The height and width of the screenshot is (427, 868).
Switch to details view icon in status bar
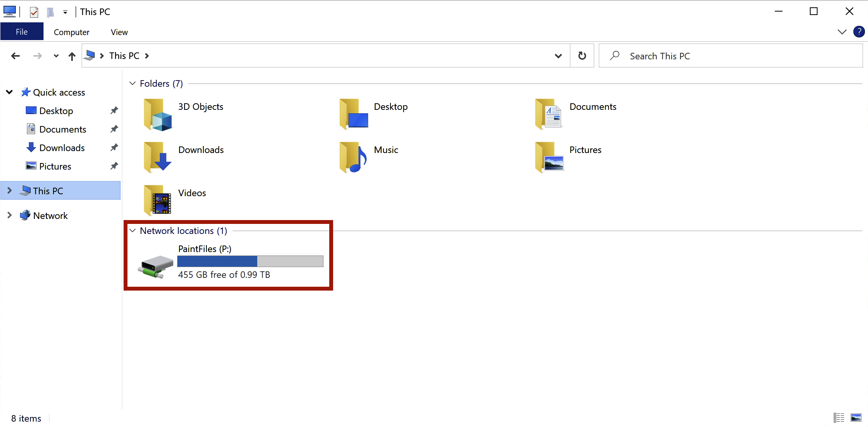tap(839, 417)
